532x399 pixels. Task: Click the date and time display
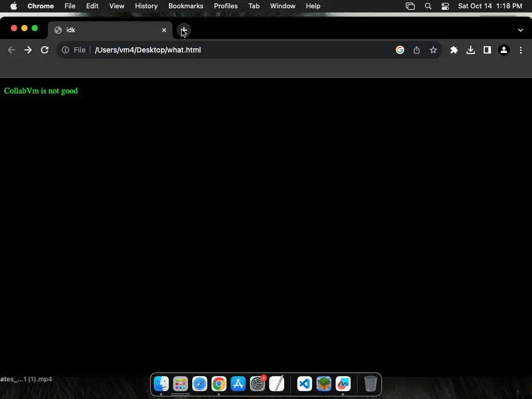[x=490, y=6]
